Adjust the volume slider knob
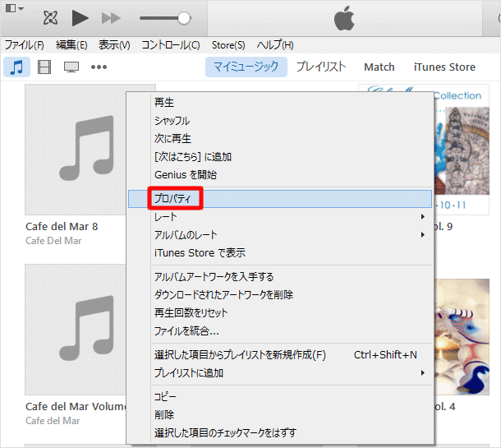Viewport: 501px width, 448px height. tap(184, 18)
